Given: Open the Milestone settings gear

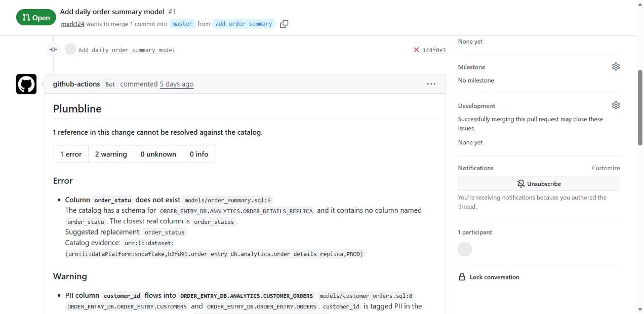Looking at the screenshot, I should coord(616,67).
